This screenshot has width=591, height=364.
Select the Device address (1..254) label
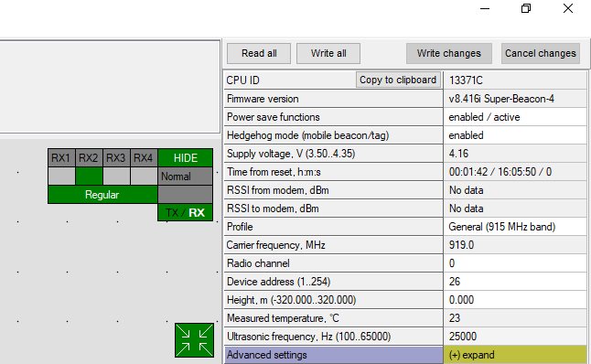tap(278, 282)
